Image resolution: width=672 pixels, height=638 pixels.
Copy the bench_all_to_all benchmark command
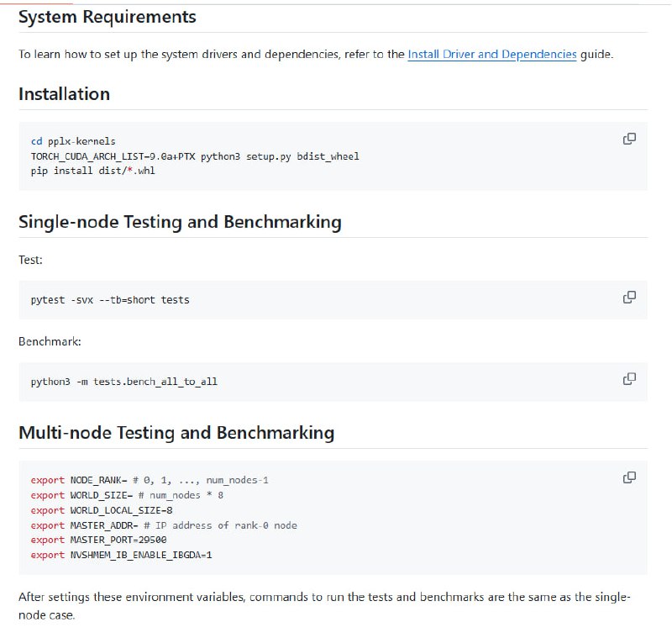click(628, 379)
